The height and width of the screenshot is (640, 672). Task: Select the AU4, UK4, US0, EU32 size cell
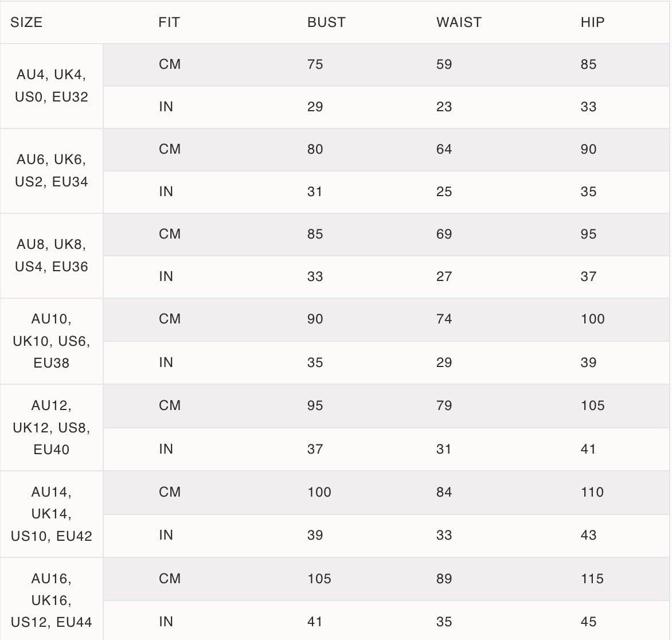(x=52, y=86)
